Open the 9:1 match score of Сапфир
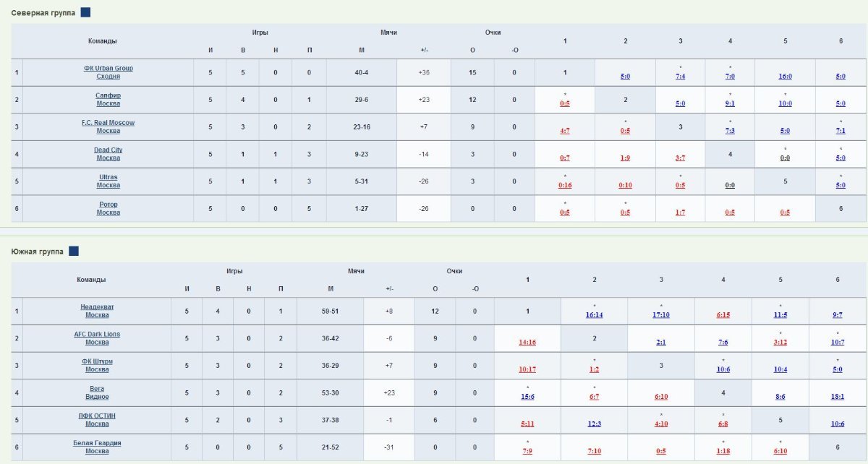 coord(730,103)
